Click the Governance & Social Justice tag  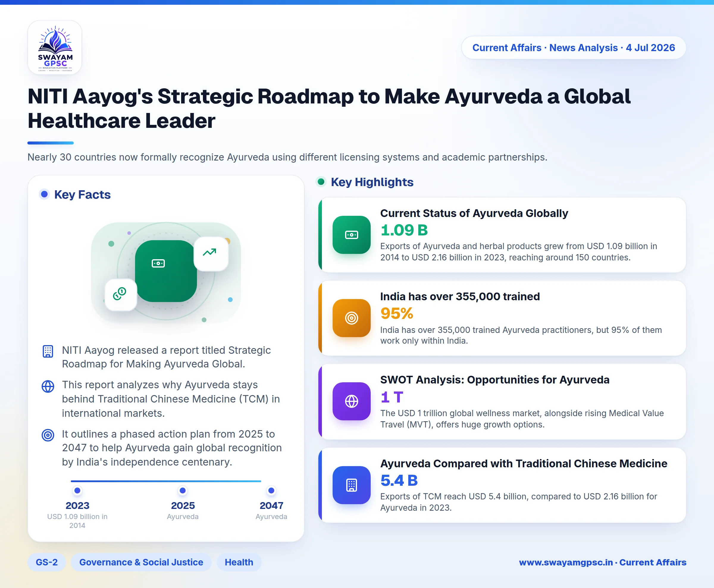(141, 562)
